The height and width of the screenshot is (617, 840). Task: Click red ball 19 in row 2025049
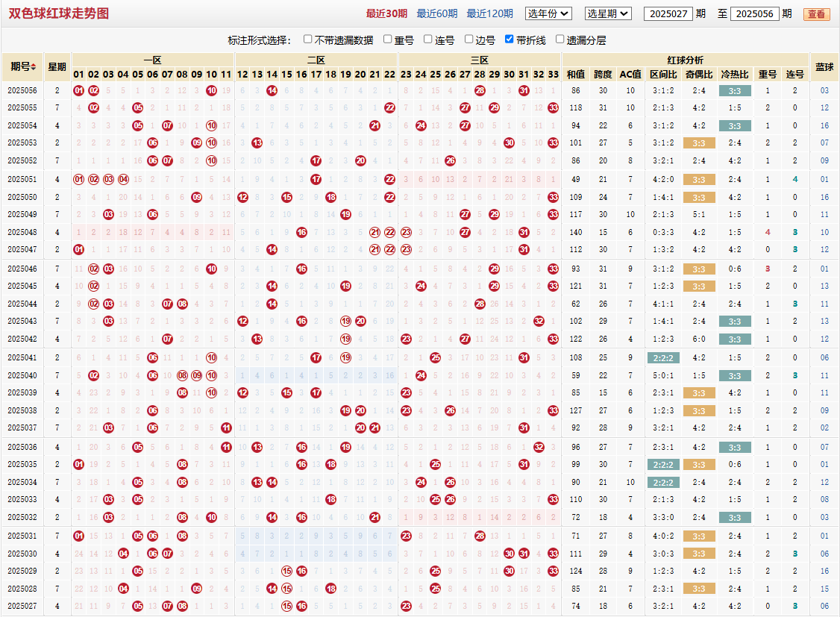346,214
